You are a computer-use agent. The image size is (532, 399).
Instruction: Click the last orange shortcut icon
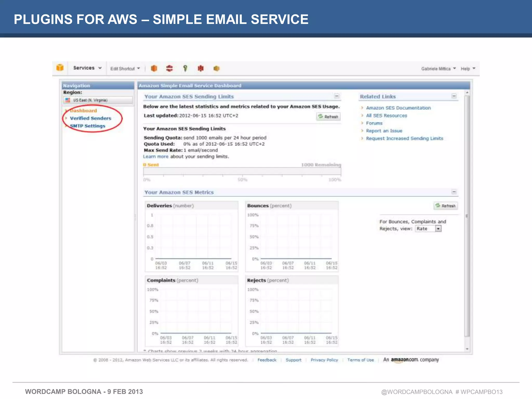[x=216, y=68]
